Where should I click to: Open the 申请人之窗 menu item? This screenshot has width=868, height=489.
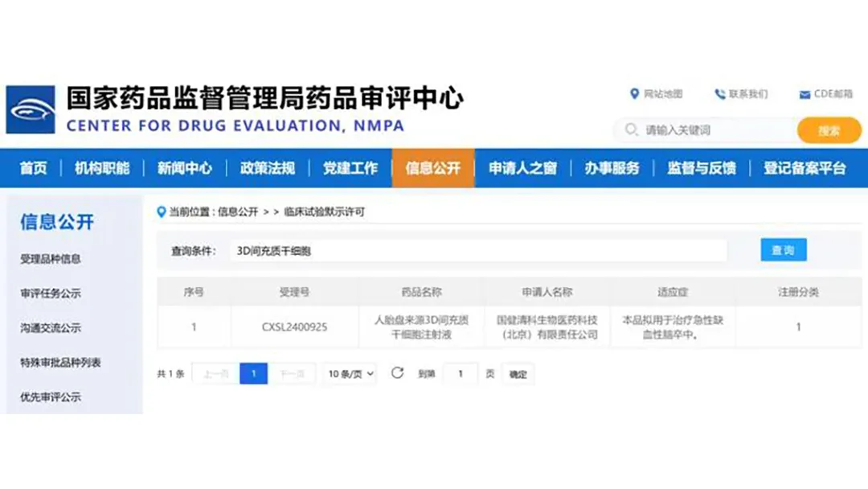pyautogui.click(x=522, y=168)
